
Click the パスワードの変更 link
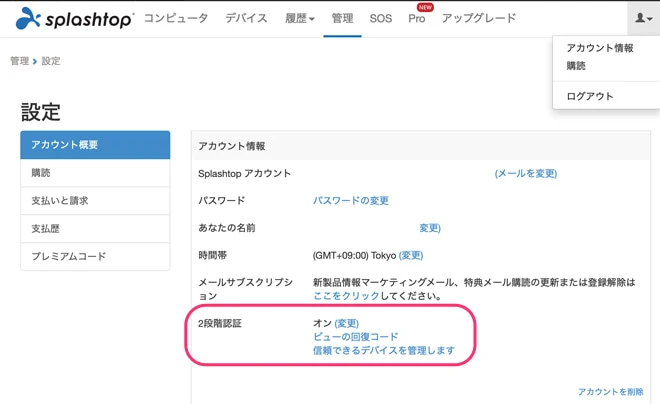click(351, 201)
